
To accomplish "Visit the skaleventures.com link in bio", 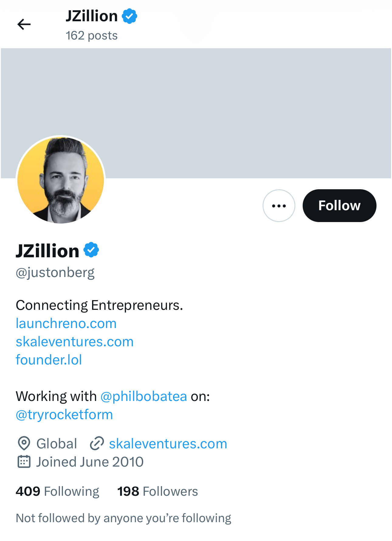I will click(x=74, y=342).
